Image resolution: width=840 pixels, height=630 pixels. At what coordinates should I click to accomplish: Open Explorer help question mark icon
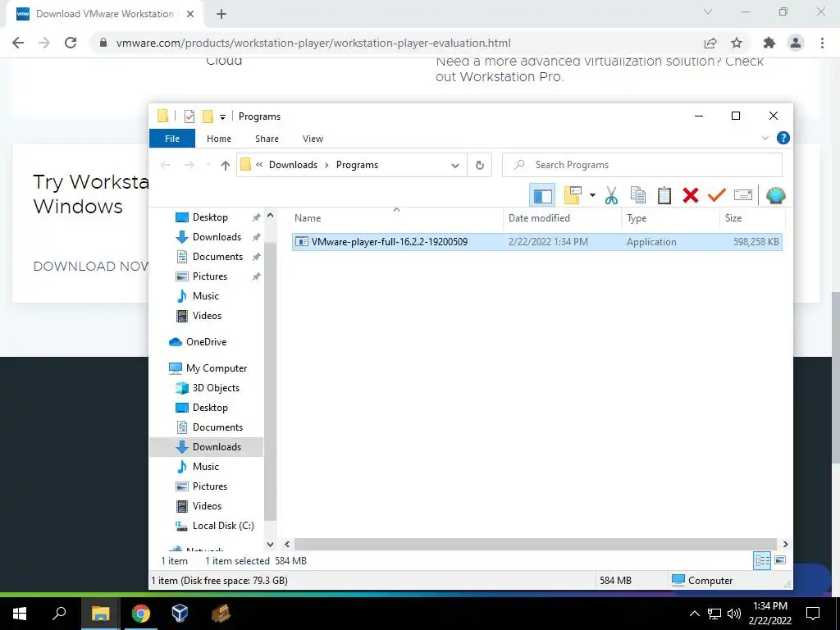pos(783,138)
